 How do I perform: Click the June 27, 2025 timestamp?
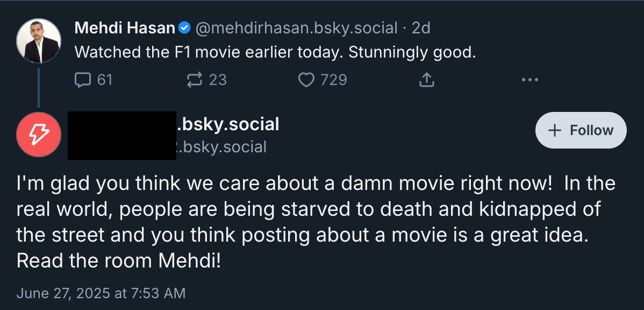click(101, 293)
